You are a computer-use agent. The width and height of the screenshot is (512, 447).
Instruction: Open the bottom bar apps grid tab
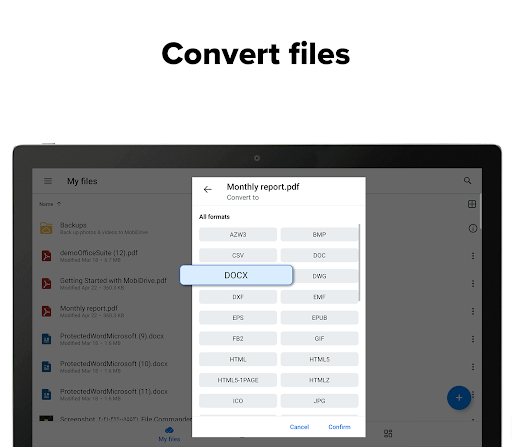pos(388,433)
